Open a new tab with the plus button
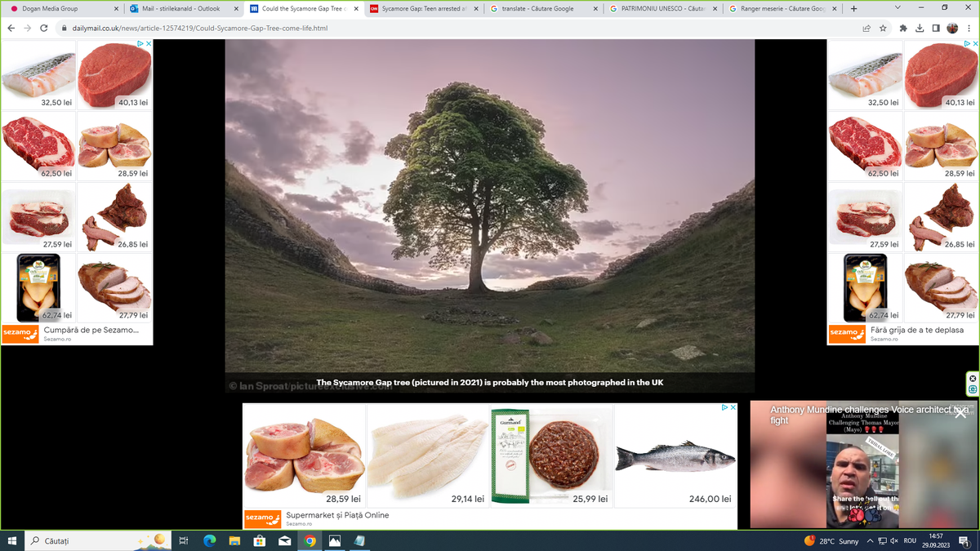The height and width of the screenshot is (551, 980). [853, 9]
